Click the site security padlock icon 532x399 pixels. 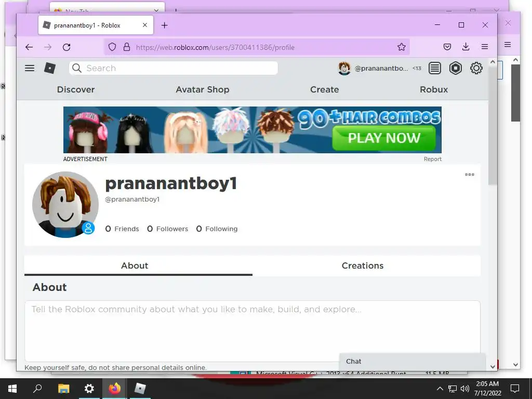pyautogui.click(x=127, y=47)
